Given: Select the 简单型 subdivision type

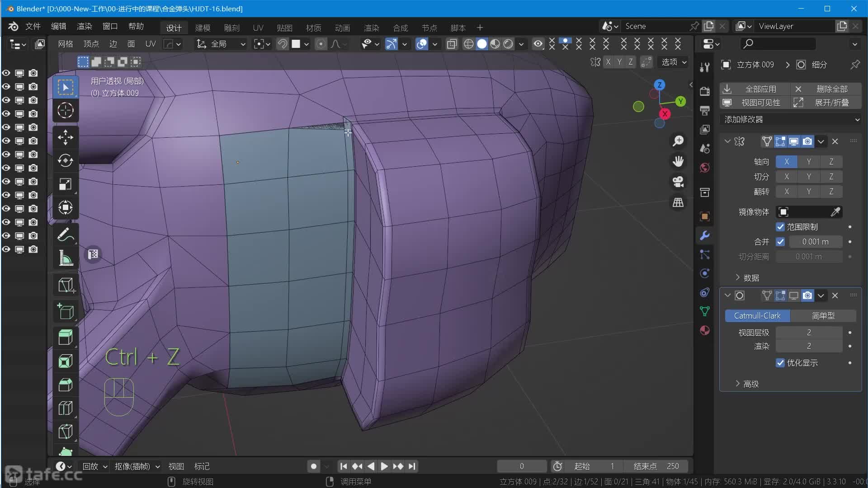Looking at the screenshot, I should pos(823,316).
